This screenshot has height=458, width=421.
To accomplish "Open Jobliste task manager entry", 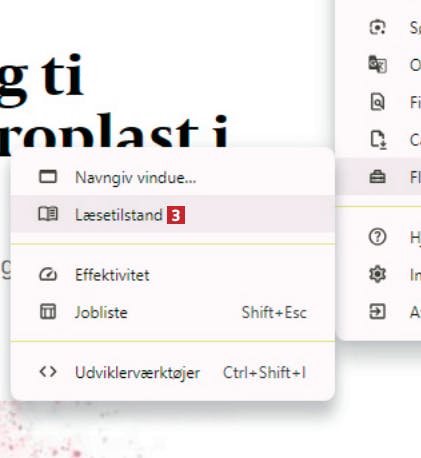I will pos(173,312).
